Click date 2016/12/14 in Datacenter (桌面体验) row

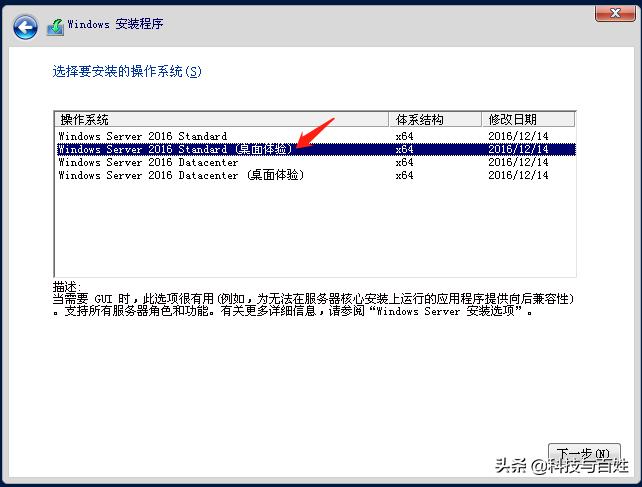(518, 175)
